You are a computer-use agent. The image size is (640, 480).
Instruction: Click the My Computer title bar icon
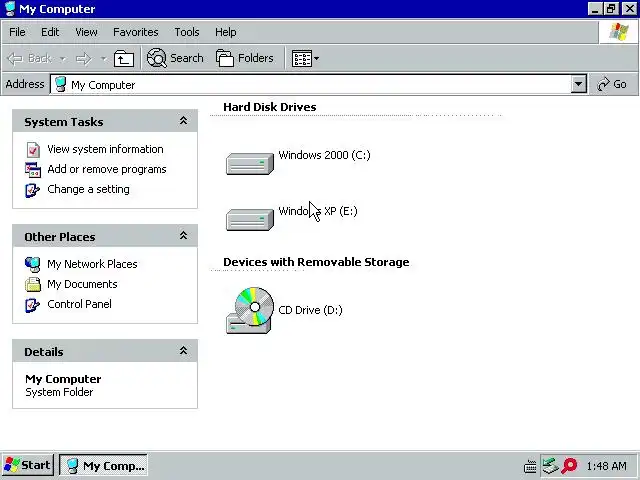(x=10, y=9)
